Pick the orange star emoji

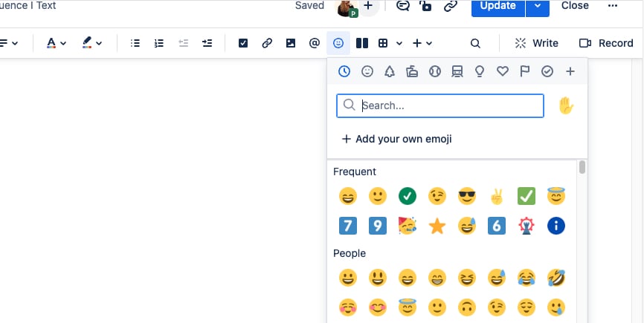coord(437,226)
